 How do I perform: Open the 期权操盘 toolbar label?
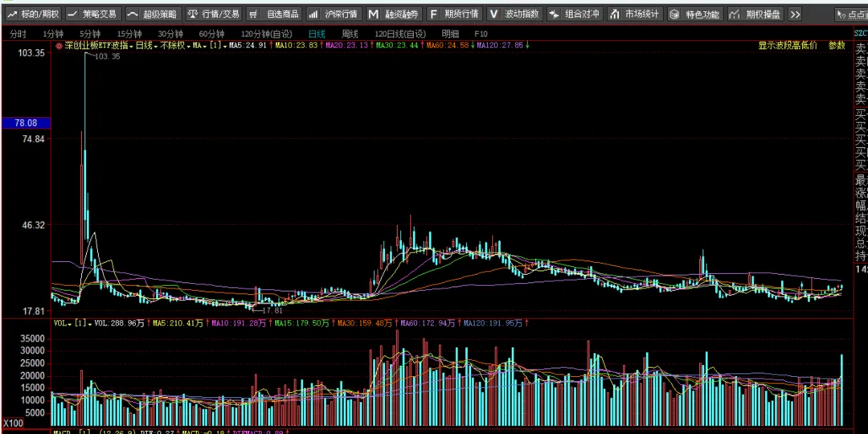(x=763, y=14)
